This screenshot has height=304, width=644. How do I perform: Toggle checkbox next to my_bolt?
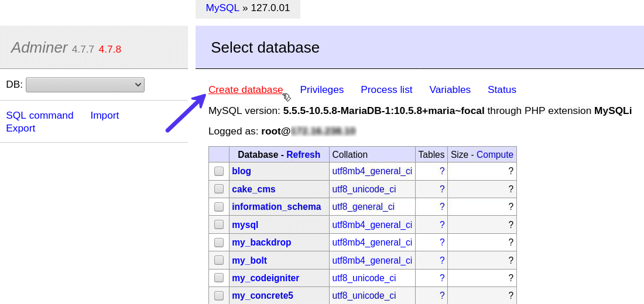219,260
